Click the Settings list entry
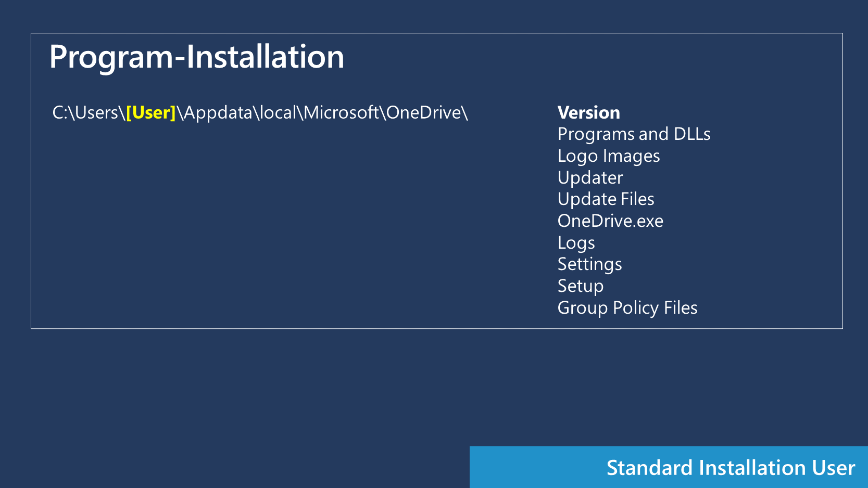The height and width of the screenshot is (488, 868). pos(589,264)
